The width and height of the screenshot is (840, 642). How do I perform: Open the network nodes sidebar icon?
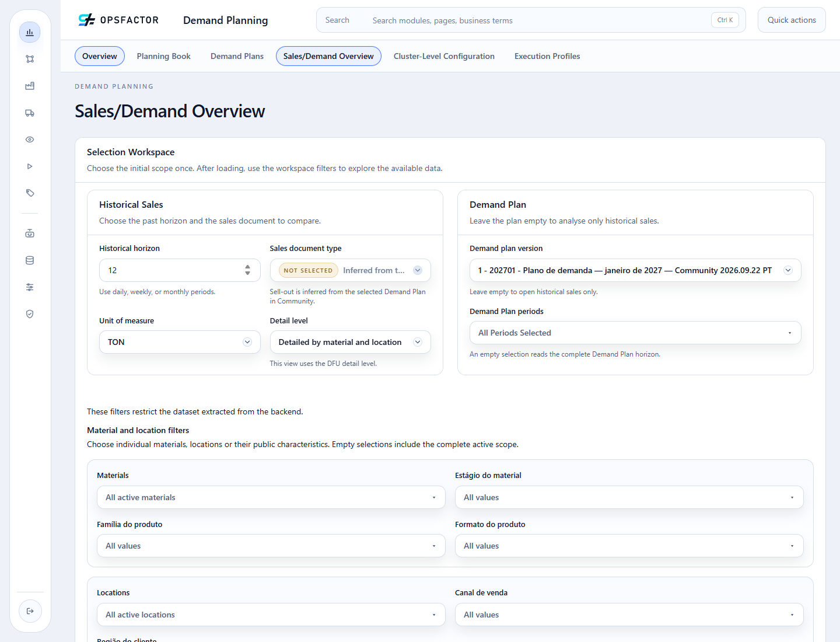[30, 59]
